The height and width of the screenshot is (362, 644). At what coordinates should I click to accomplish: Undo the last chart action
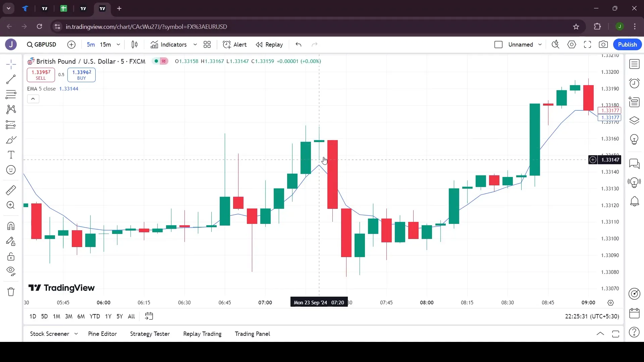[299, 45]
